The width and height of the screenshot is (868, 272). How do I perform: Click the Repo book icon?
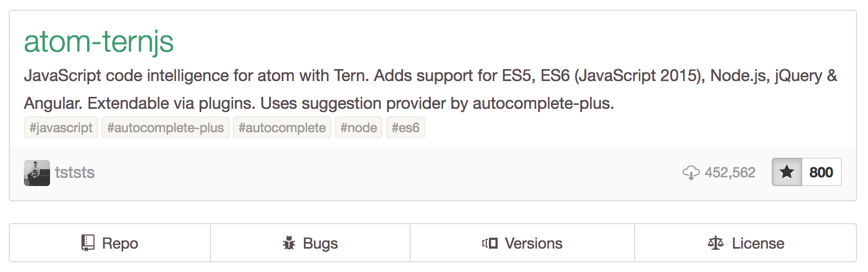pos(88,243)
